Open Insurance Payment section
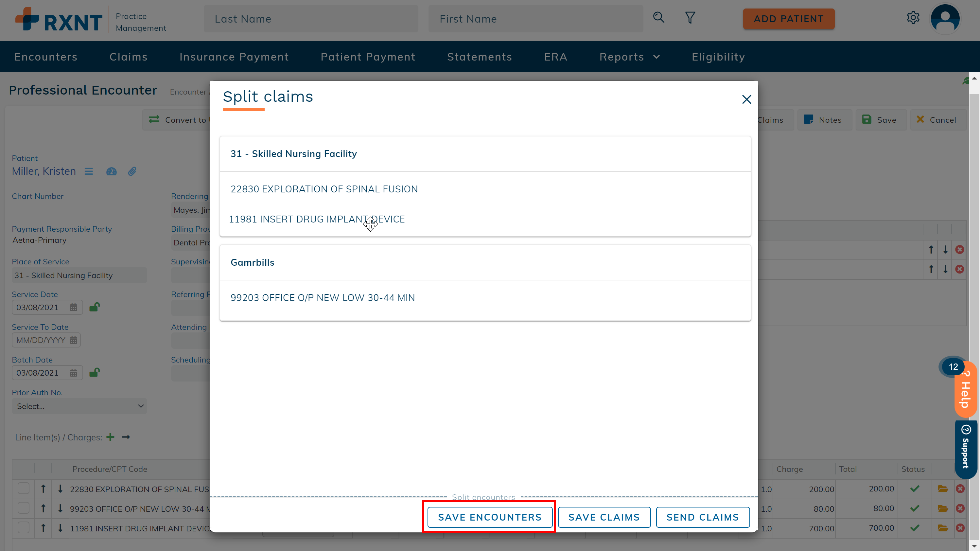 (234, 57)
